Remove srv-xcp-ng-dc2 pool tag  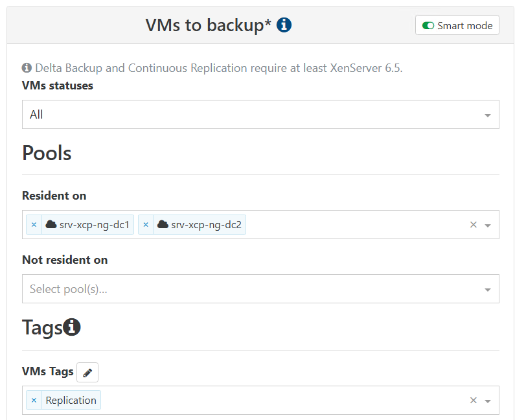[x=146, y=225]
